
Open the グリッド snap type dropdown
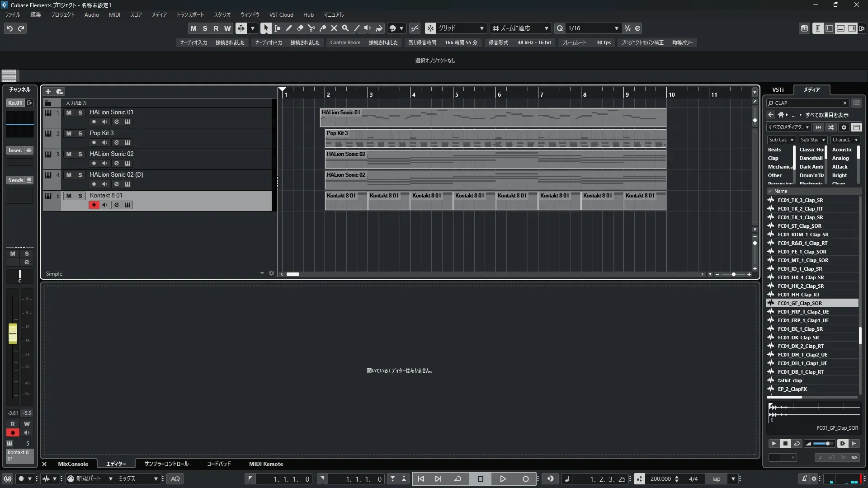pyautogui.click(x=481, y=28)
